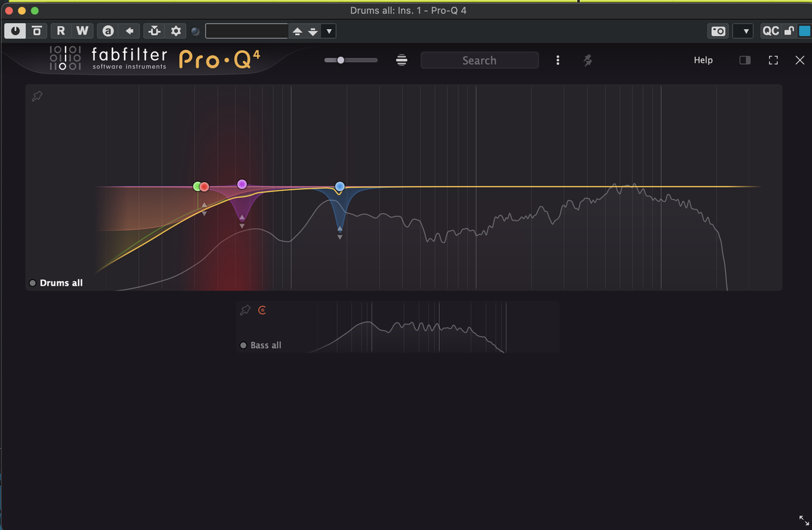Toggle the plug-in power button
The height and width of the screenshot is (530, 812).
15,30
